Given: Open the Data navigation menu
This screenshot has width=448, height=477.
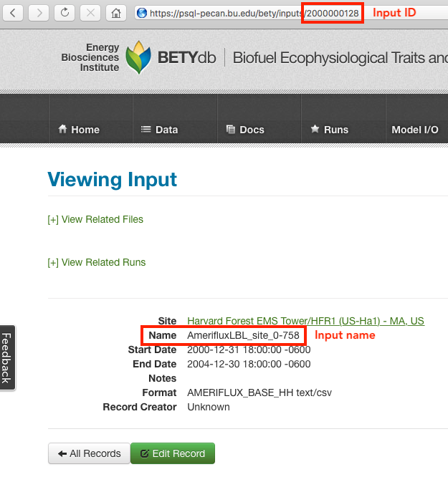Looking at the screenshot, I should point(159,130).
